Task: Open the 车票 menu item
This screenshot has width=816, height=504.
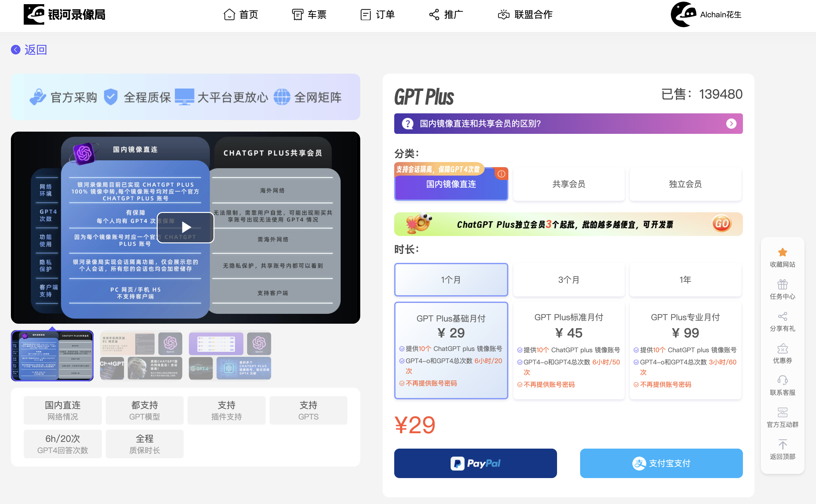Action: pos(309,15)
